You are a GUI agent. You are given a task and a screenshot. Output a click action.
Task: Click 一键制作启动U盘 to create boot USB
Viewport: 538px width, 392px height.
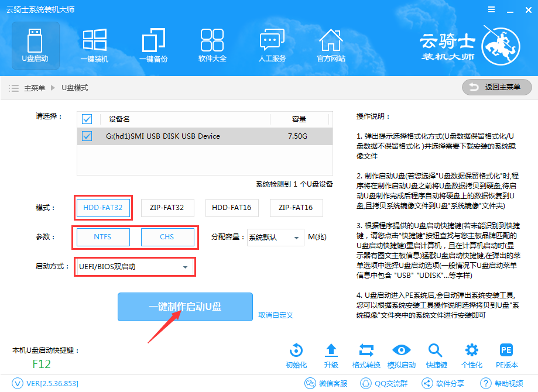tap(185, 307)
